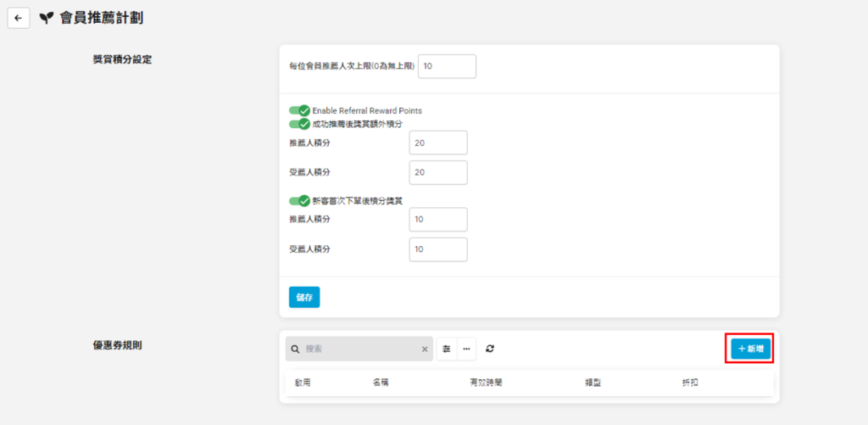The height and width of the screenshot is (425, 868).
Task: Sort by the 名稱 column header
Action: (381, 383)
